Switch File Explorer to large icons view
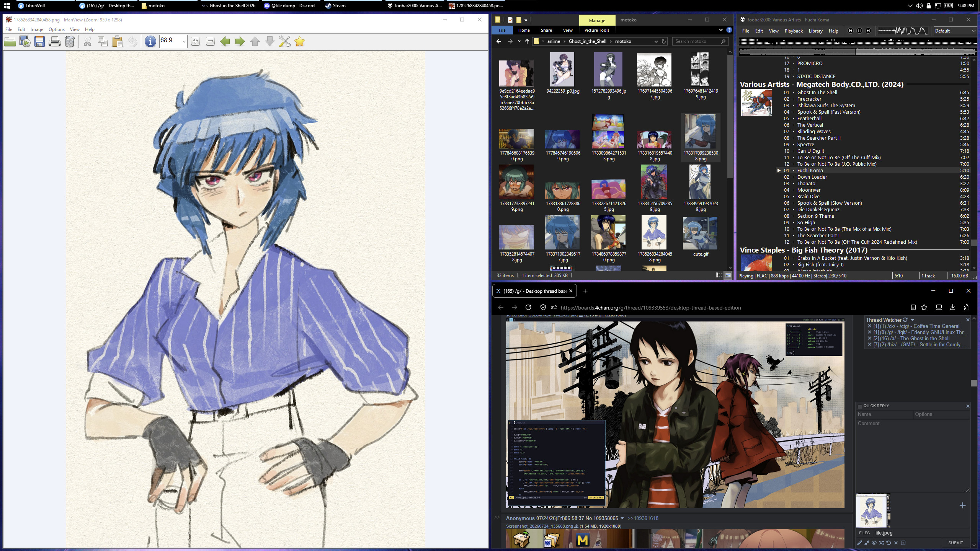 (x=728, y=275)
